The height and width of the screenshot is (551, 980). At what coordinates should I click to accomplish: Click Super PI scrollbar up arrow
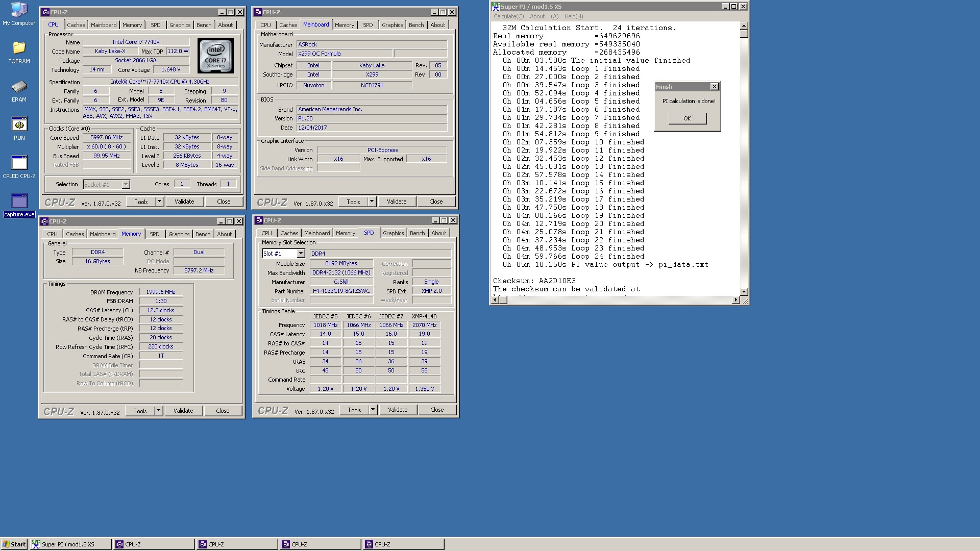(x=744, y=26)
